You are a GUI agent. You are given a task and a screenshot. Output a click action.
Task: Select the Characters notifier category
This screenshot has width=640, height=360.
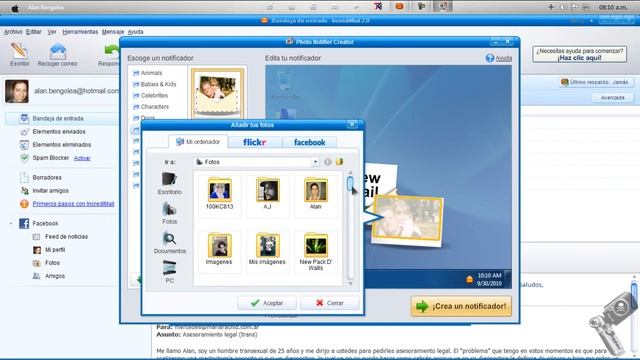coord(154,107)
